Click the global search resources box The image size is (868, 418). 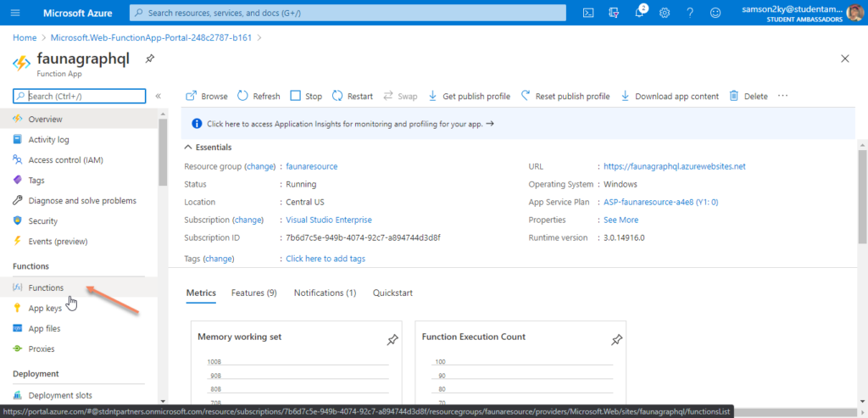pyautogui.click(x=348, y=13)
